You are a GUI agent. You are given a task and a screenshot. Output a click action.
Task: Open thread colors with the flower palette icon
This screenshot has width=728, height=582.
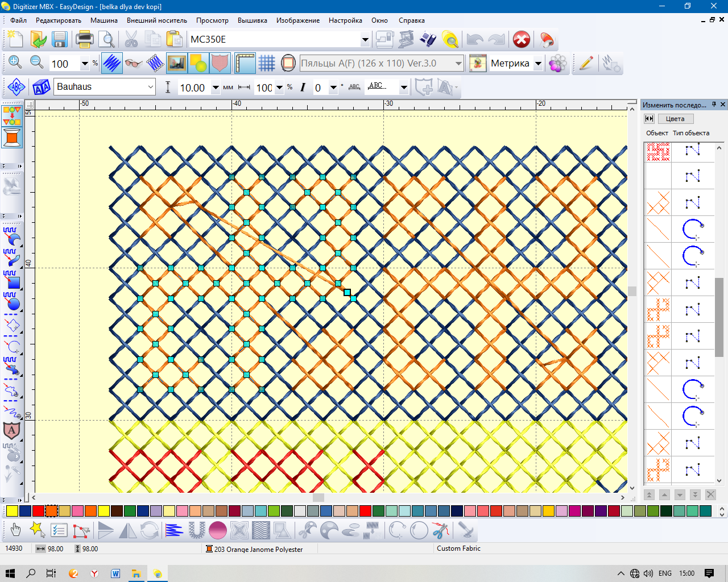[558, 63]
